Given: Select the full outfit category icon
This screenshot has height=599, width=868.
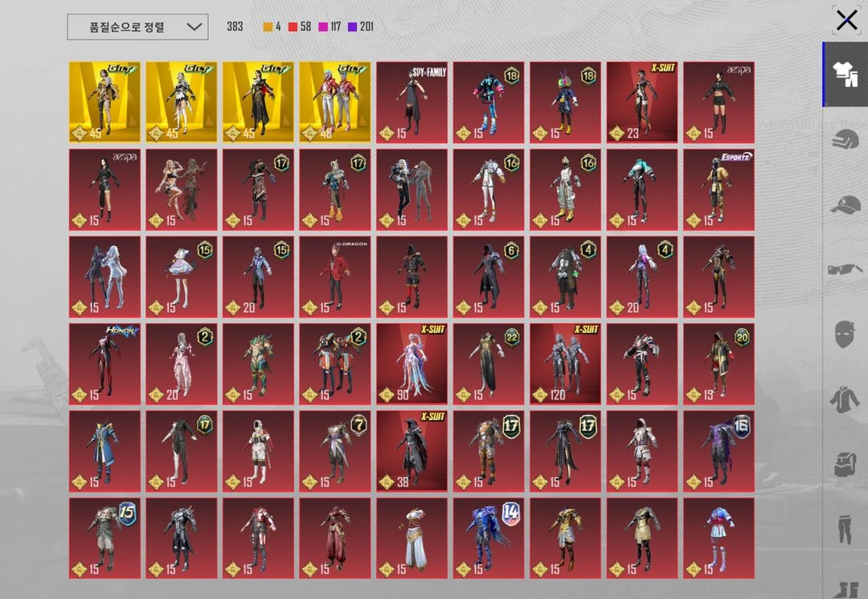Looking at the screenshot, I should coord(845,74).
